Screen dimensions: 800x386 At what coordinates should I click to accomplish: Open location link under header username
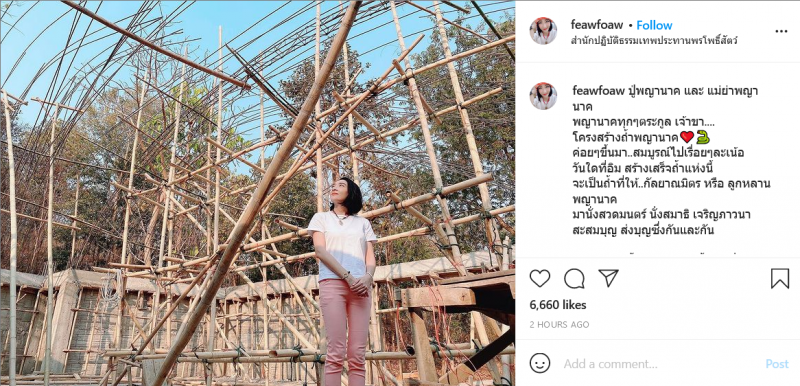tap(654, 40)
